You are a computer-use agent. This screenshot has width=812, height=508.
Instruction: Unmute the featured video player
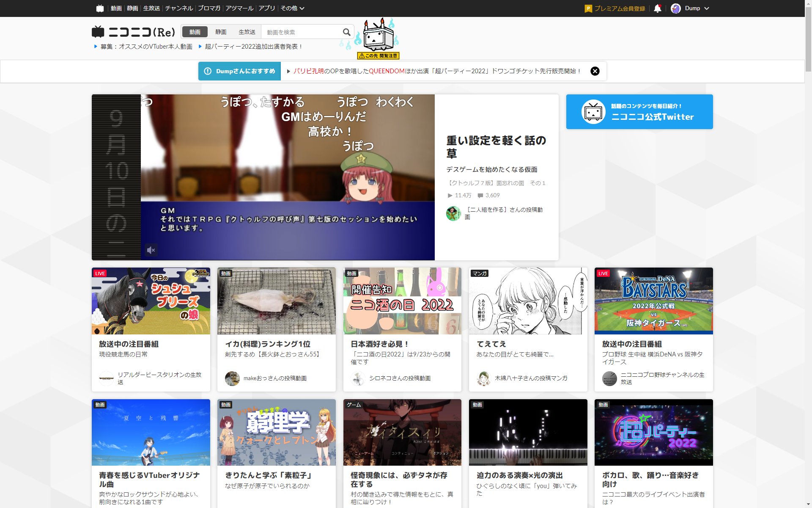151,250
